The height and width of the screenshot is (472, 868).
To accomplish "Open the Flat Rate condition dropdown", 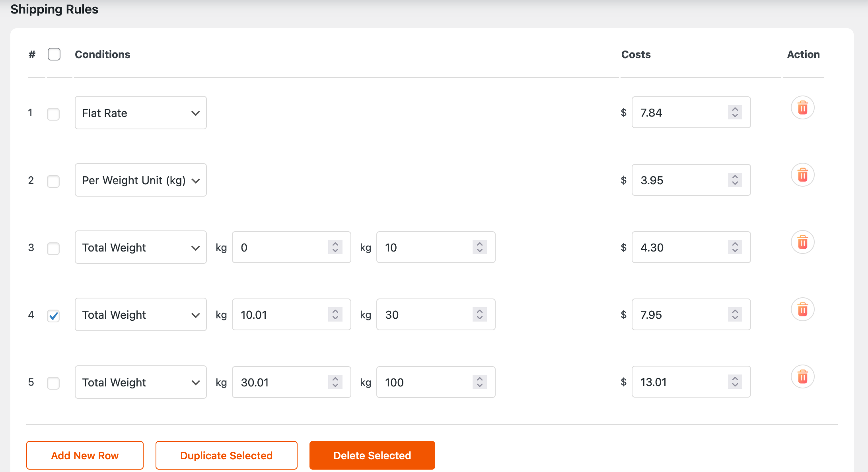I will (141, 113).
